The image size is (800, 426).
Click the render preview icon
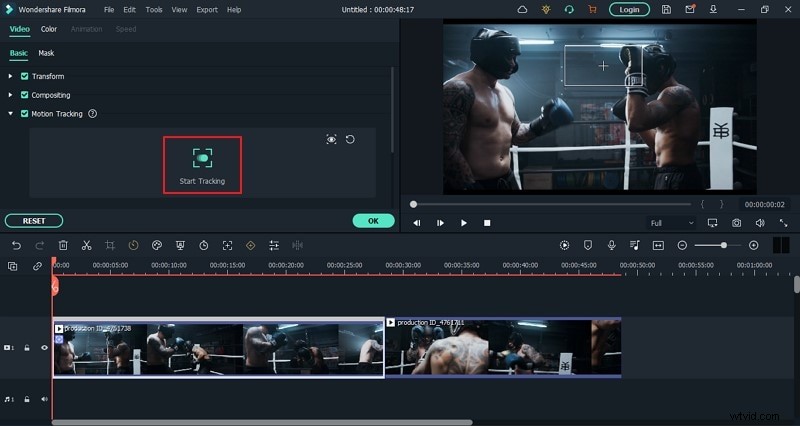point(564,245)
